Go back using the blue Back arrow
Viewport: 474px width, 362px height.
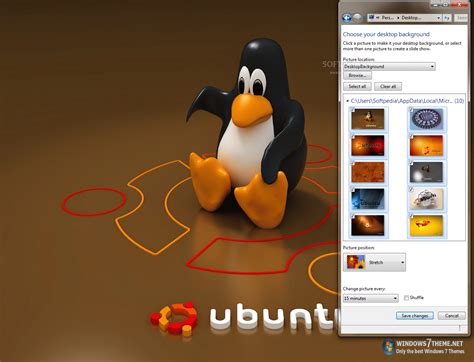pos(347,18)
